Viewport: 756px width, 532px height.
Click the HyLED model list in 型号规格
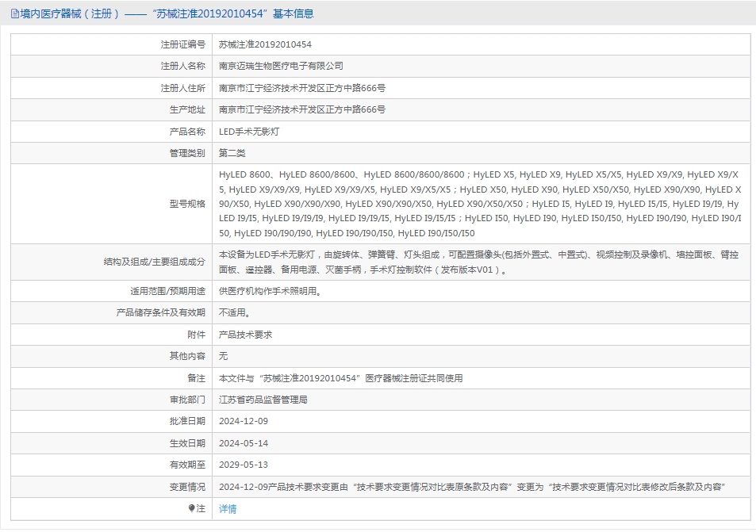pyautogui.click(x=479, y=204)
